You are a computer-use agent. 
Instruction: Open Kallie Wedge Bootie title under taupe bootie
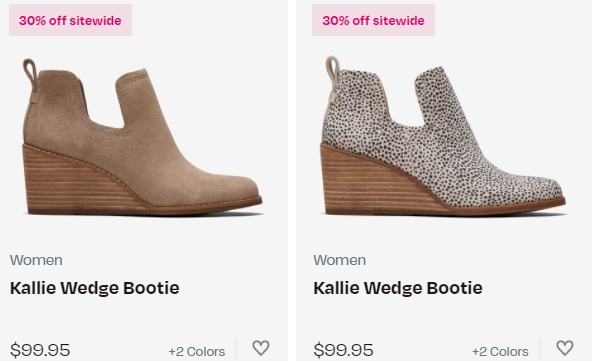pos(95,288)
